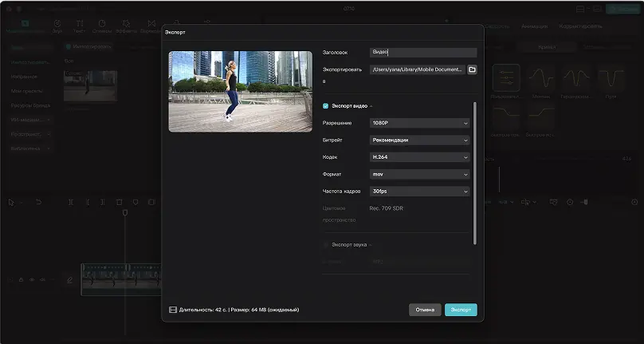Select the Монтаж speed curve preset

[541, 77]
